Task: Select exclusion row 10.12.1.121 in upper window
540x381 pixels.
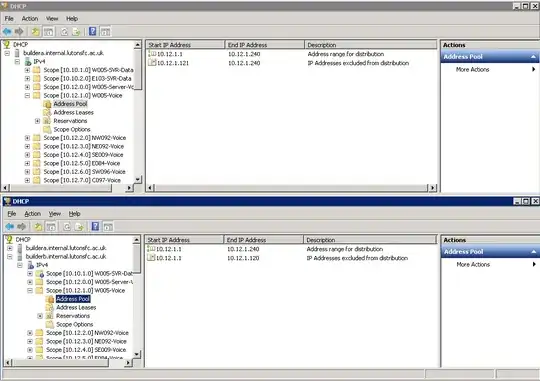Action: [279, 63]
